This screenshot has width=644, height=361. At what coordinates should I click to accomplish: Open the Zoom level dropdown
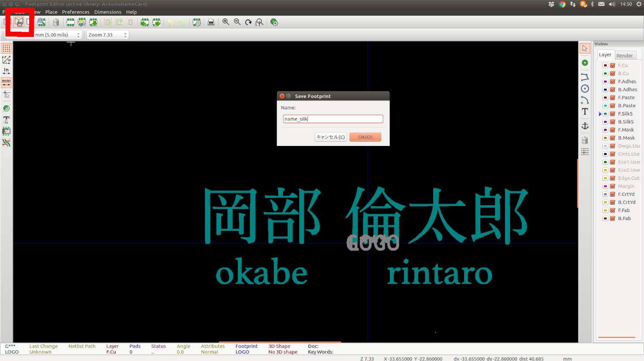[x=125, y=35]
